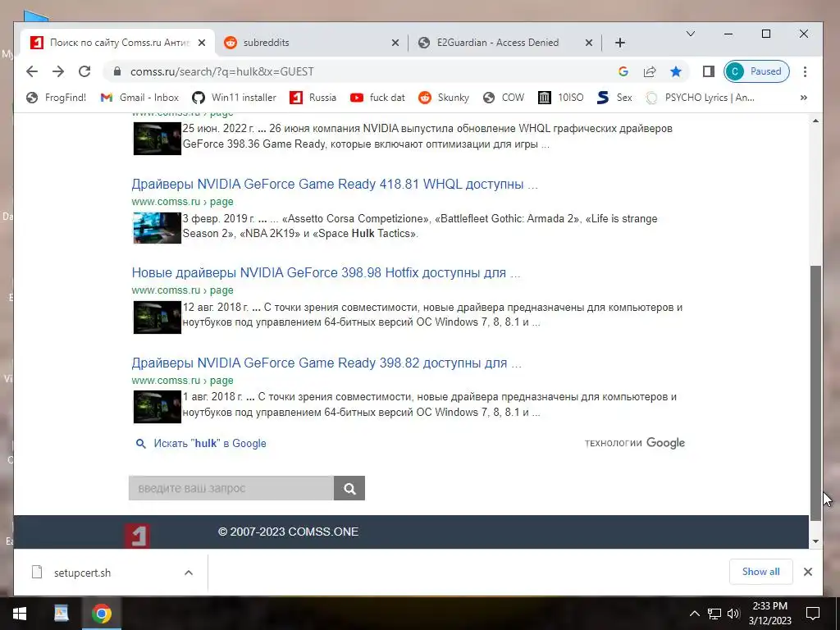Open the Windows Start menu
This screenshot has height=630, width=840.
point(20,614)
